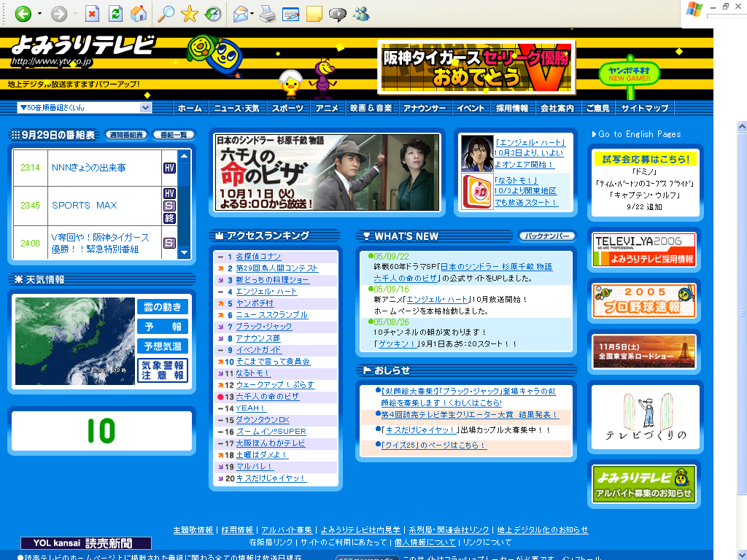The width and height of the screenshot is (747, 560).
Task: Expand the Back button history arrow
Action: pos(39,13)
